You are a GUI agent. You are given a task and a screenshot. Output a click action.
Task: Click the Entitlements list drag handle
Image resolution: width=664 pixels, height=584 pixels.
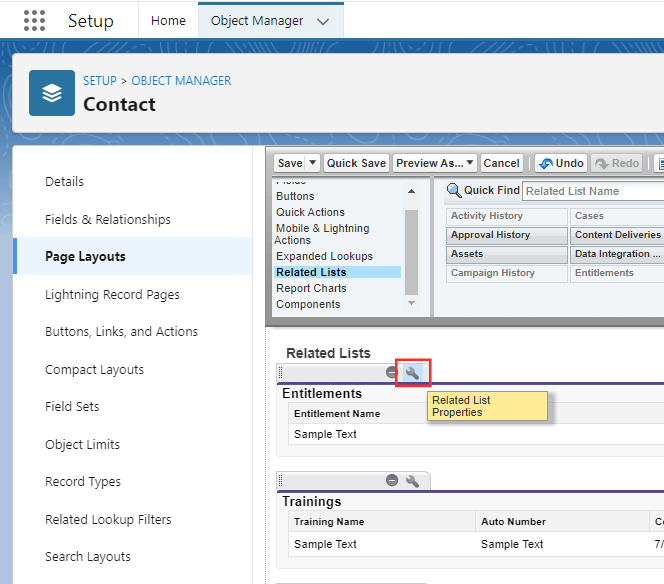pos(280,373)
